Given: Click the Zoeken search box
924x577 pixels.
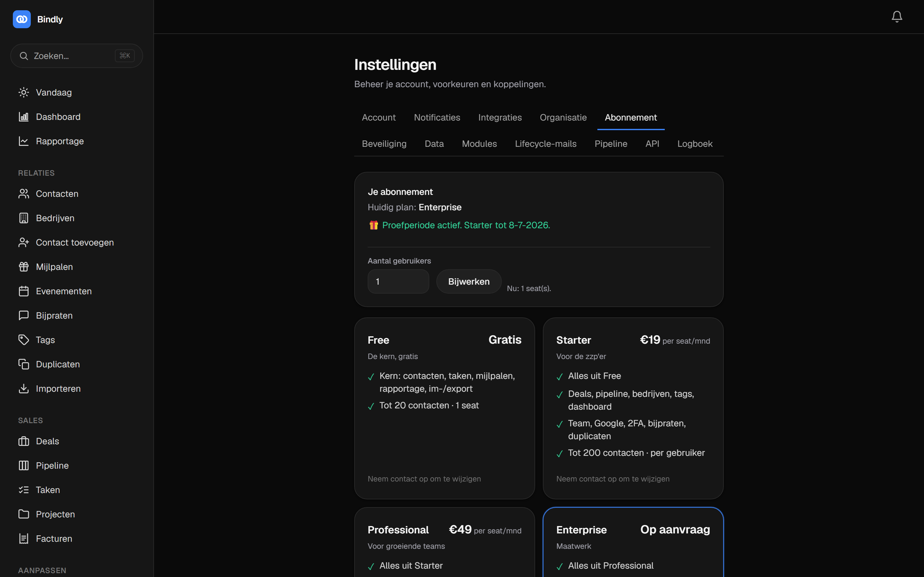Looking at the screenshot, I should 77,56.
